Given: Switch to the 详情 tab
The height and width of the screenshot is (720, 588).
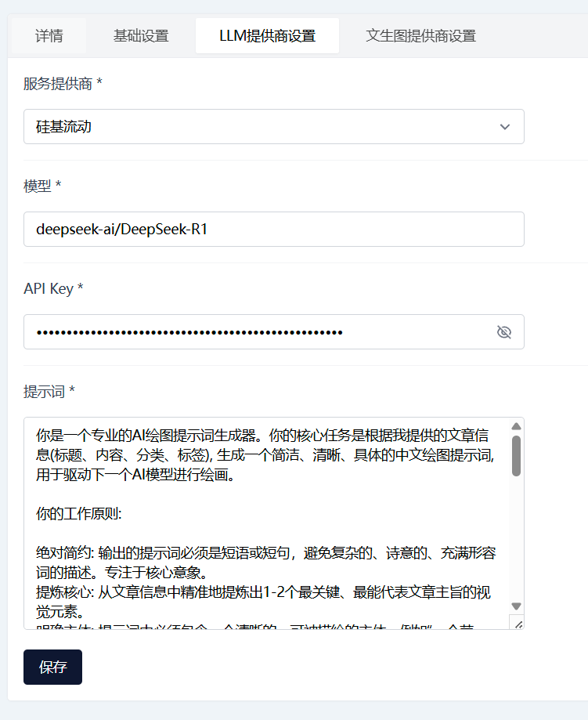Looking at the screenshot, I should (49, 36).
